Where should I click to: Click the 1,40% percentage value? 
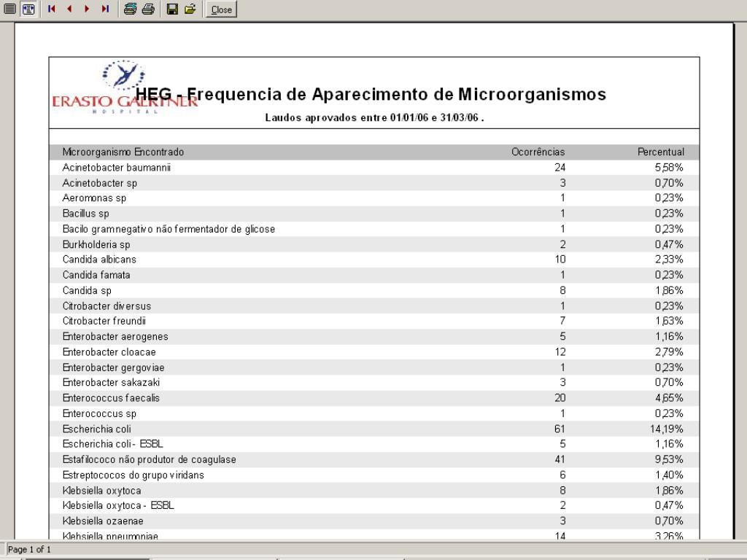[669, 475]
